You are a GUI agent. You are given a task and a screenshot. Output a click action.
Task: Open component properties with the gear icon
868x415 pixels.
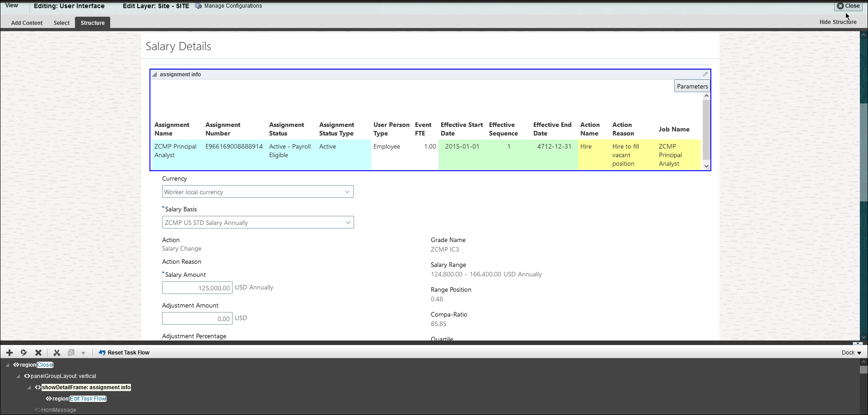tap(24, 353)
